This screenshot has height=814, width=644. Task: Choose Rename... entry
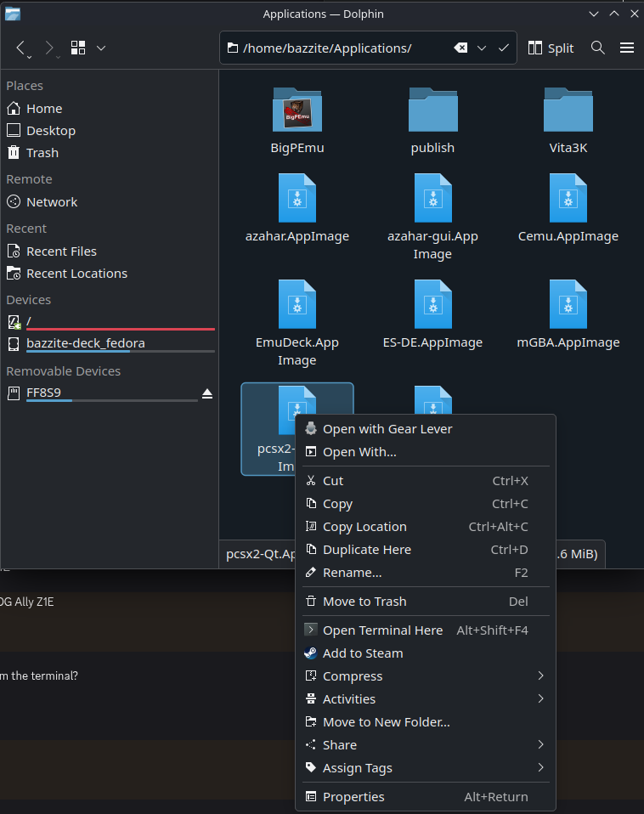426,572
